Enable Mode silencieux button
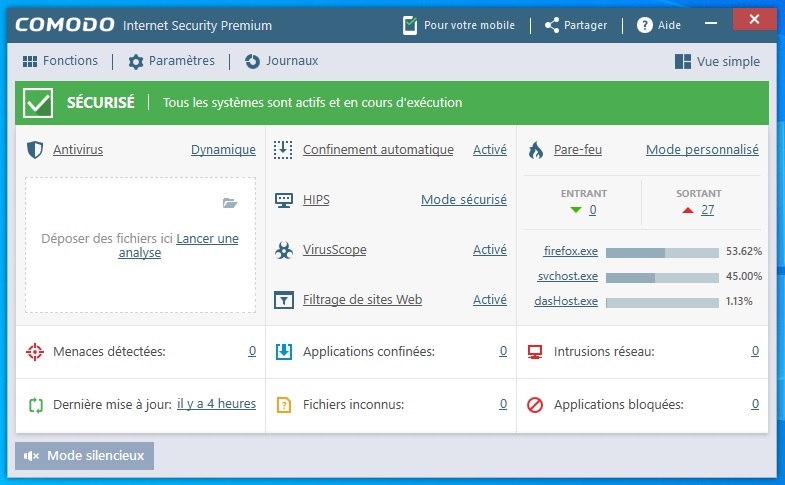Viewport: 785px width, 485px height. click(x=85, y=456)
